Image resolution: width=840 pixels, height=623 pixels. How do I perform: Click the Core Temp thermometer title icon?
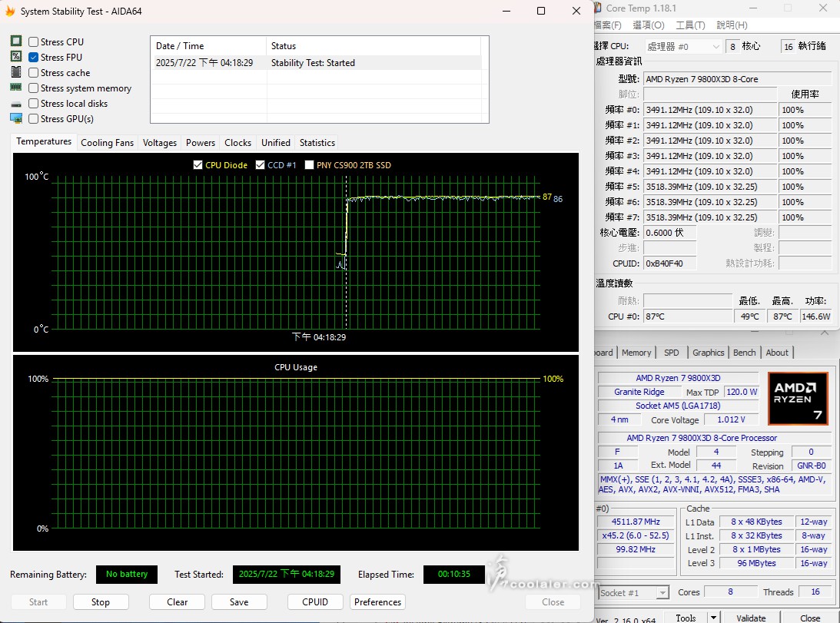tap(598, 8)
